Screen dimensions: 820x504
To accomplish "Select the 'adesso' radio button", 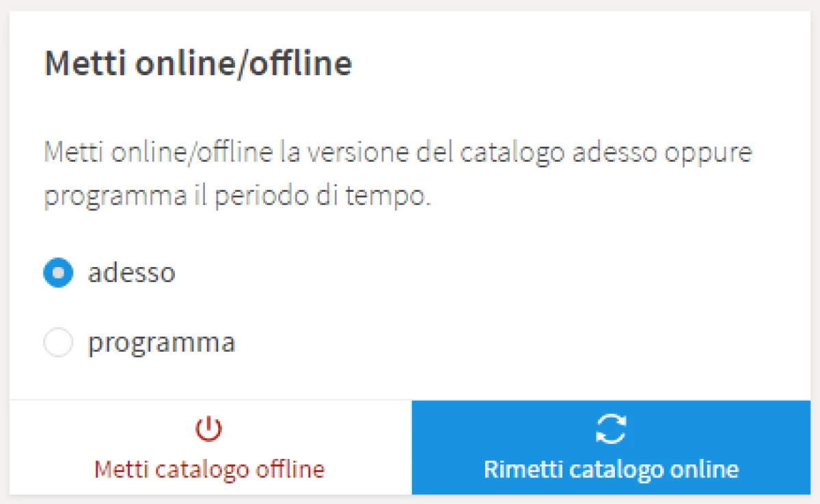I will pos(58,273).
